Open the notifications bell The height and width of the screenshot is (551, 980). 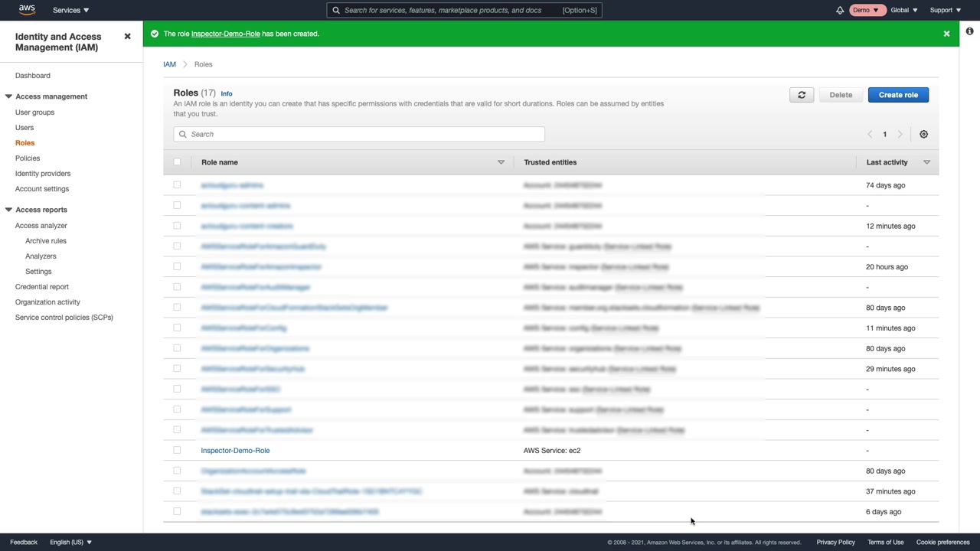(840, 10)
